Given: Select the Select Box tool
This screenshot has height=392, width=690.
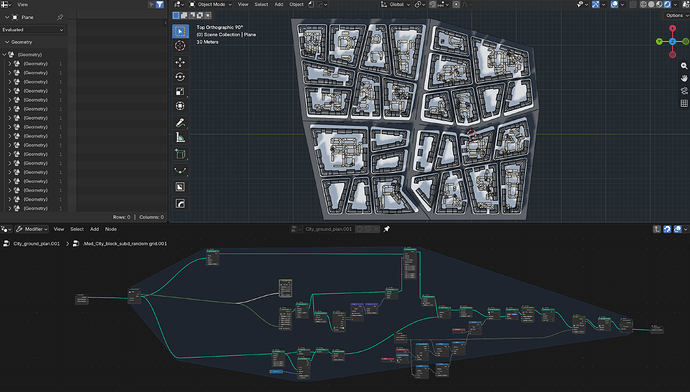Looking at the screenshot, I should coord(180,31).
